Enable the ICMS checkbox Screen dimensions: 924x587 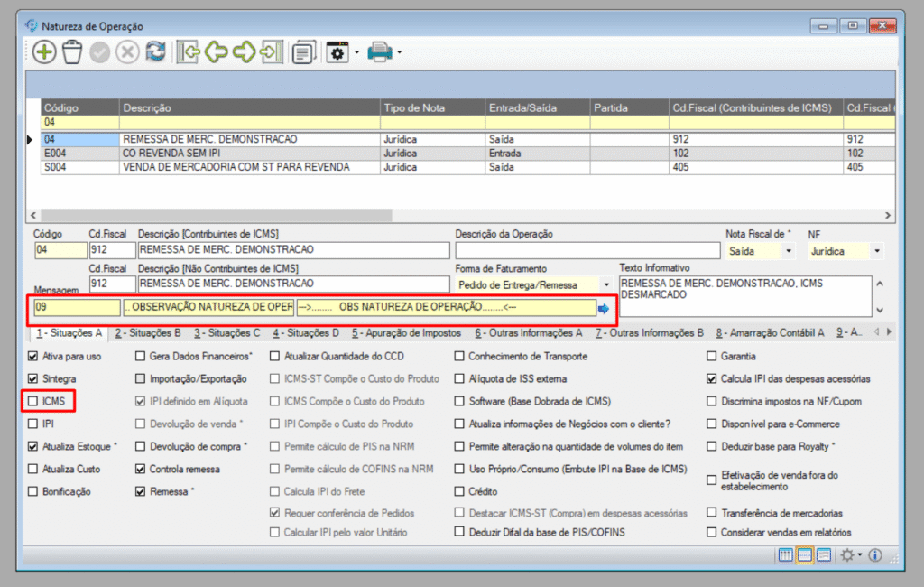coord(33,401)
